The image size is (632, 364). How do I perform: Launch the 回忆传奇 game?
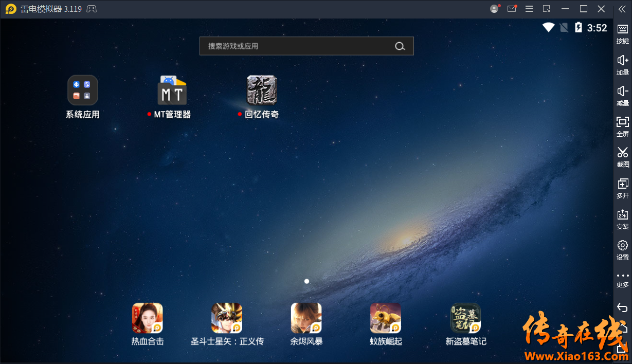261,97
